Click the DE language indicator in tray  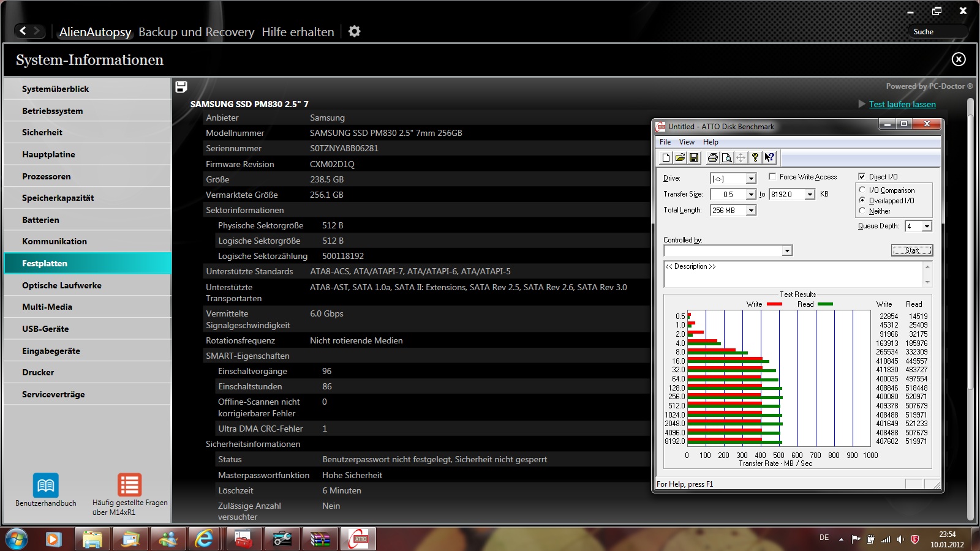point(824,538)
